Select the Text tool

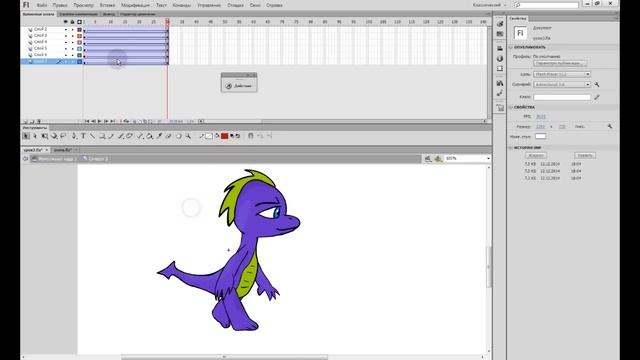[x=83, y=136]
